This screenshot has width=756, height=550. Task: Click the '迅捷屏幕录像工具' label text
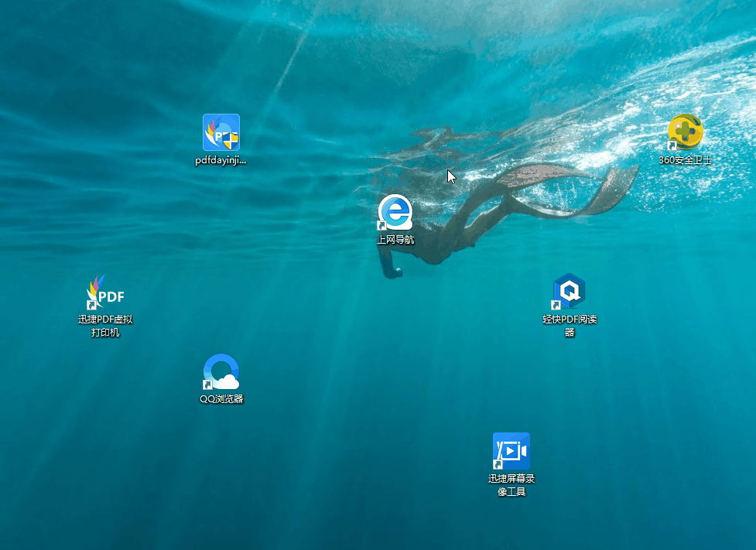pyautogui.click(x=511, y=485)
